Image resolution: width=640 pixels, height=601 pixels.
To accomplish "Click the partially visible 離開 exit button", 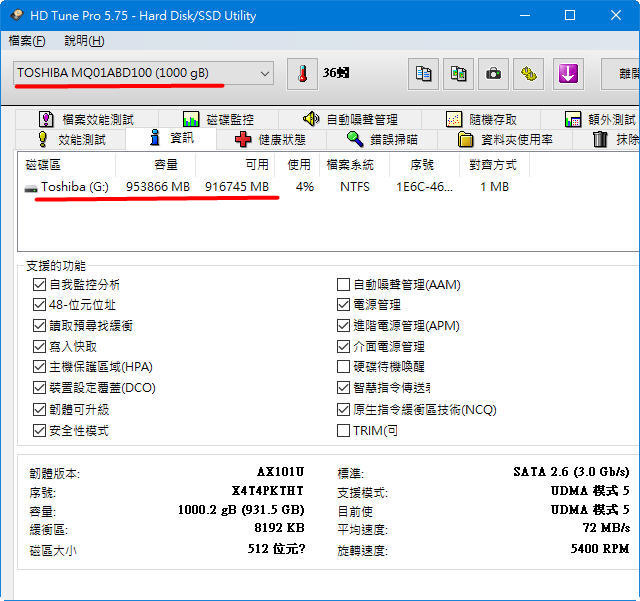I will pos(620,74).
